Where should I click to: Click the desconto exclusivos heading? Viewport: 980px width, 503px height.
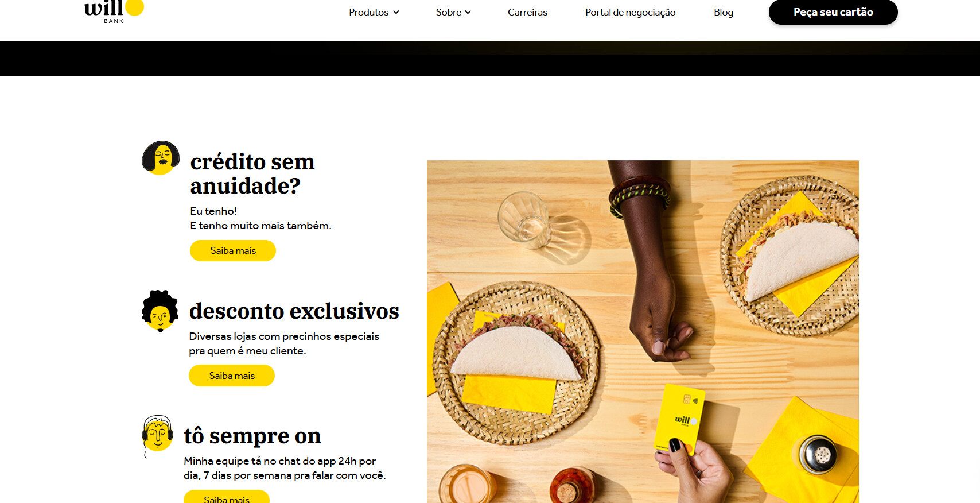[294, 311]
